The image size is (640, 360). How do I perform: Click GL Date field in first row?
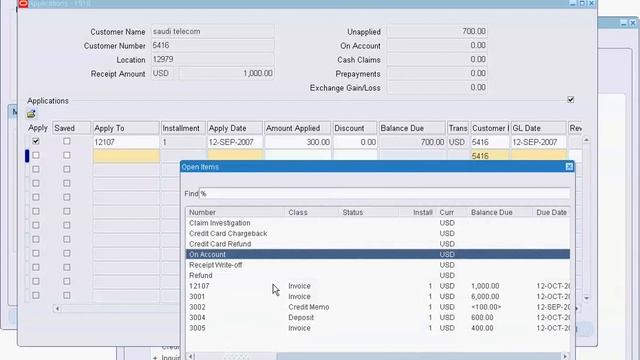coord(539,142)
